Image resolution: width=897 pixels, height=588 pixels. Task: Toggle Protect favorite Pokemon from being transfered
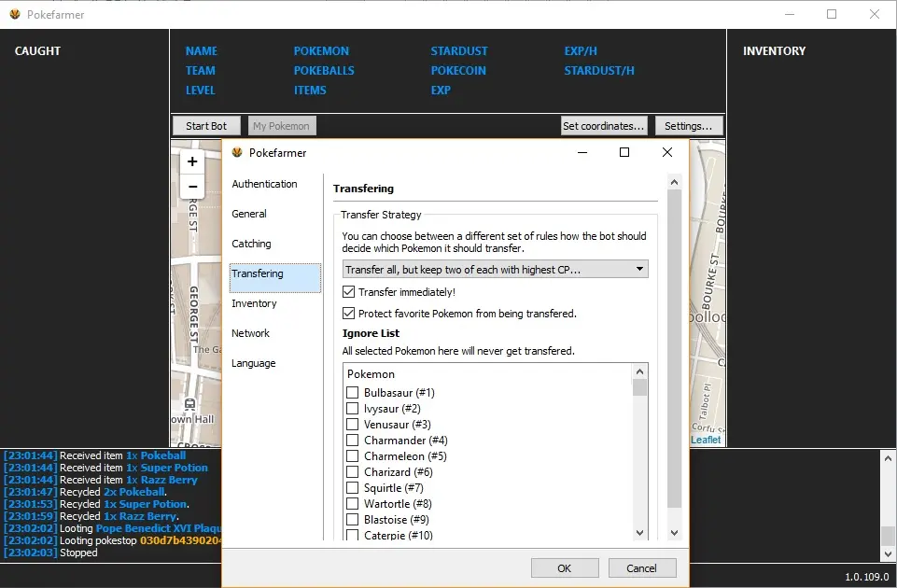[x=350, y=314]
